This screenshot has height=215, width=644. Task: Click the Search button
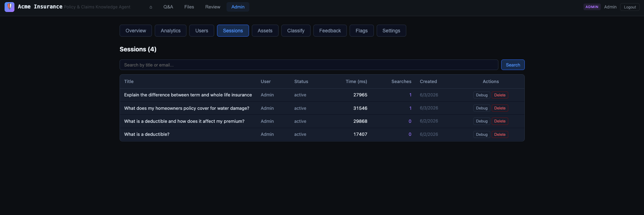[513, 65]
